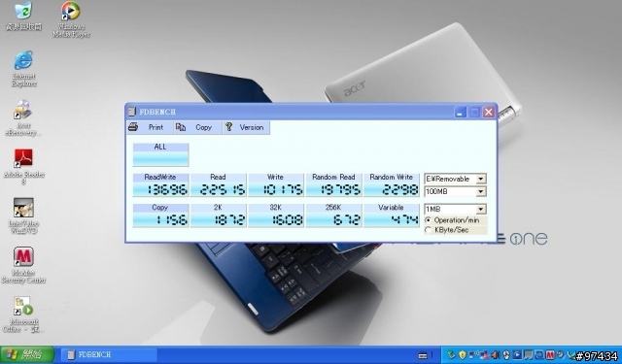This screenshot has width=622, height=364.
Task: Open the 100MB test size dropdown
Action: (x=480, y=191)
